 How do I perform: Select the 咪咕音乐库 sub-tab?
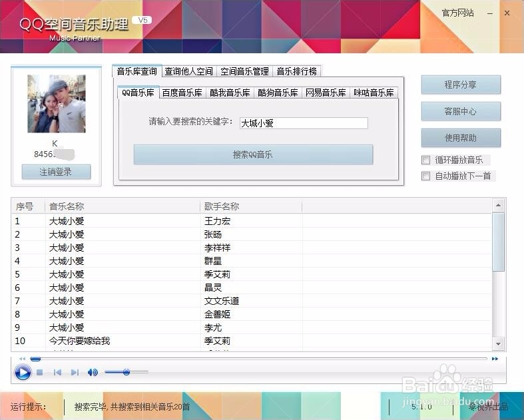point(374,93)
